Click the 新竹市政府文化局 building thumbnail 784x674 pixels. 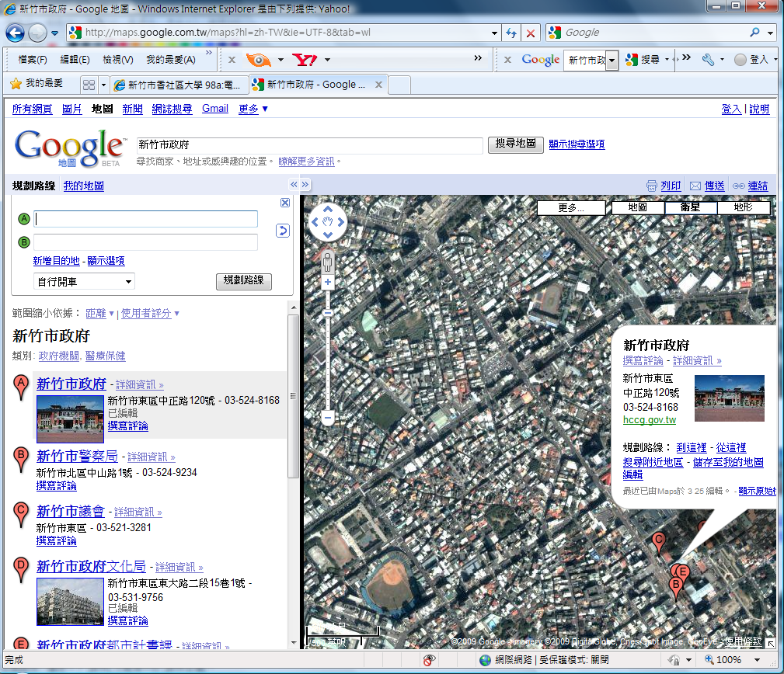pos(71,602)
